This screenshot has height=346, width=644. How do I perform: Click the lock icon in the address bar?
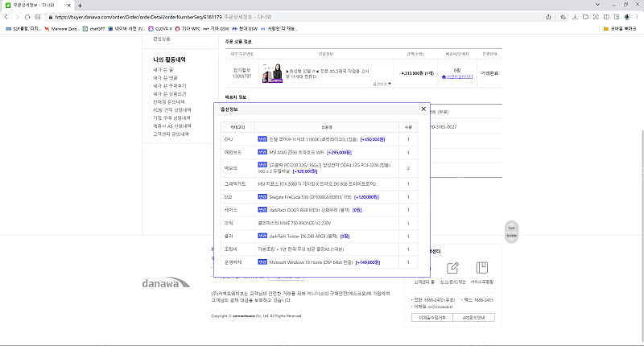click(51, 17)
